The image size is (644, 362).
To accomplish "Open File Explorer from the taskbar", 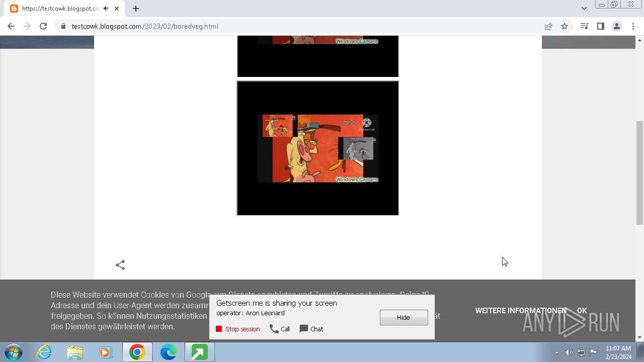I will point(75,352).
